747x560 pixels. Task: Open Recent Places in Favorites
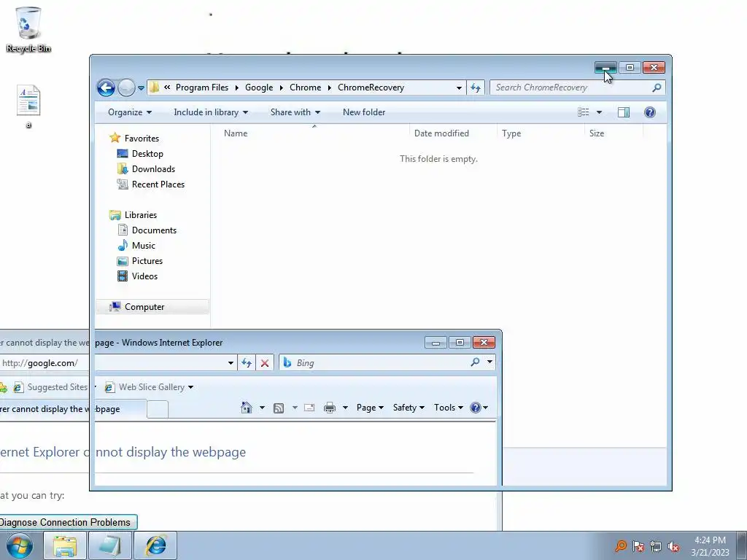click(158, 184)
